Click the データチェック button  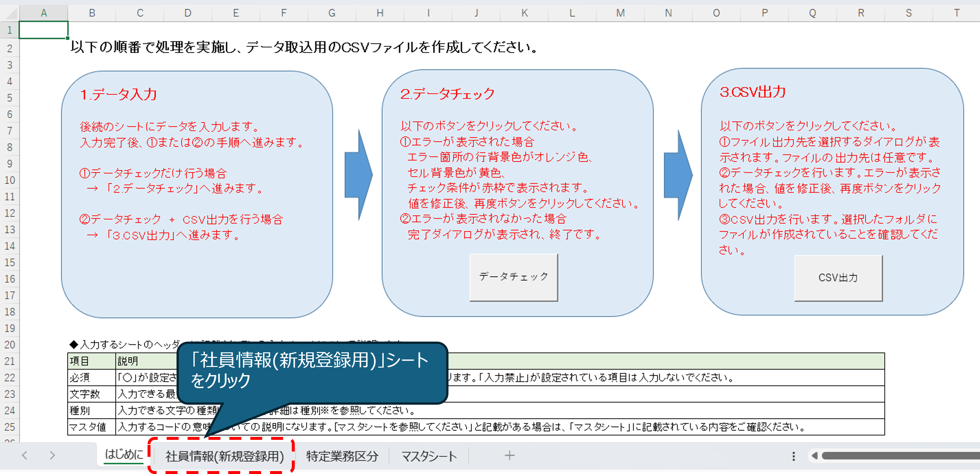tap(513, 277)
